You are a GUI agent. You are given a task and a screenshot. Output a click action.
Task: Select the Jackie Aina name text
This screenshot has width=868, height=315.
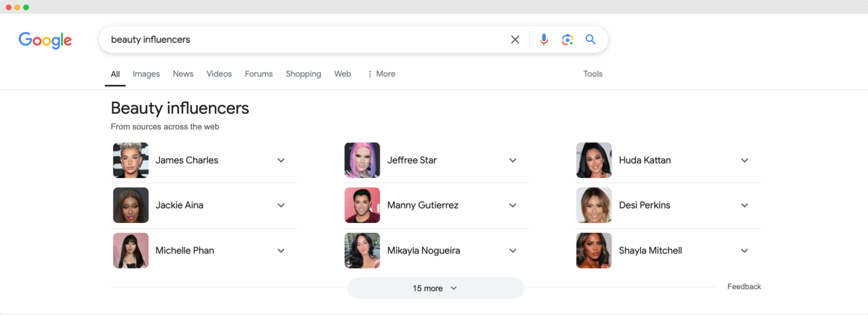click(179, 205)
